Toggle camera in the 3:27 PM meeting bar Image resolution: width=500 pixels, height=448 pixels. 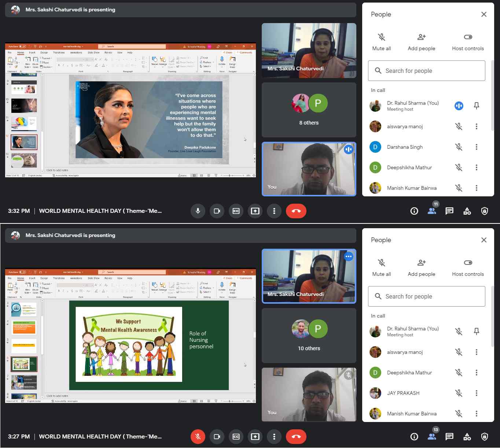[x=217, y=437]
